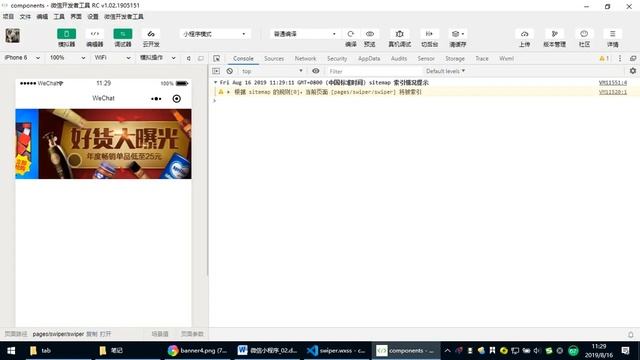Open source link VM11551:4
Screen dimensions: 640x360
click(x=613, y=83)
